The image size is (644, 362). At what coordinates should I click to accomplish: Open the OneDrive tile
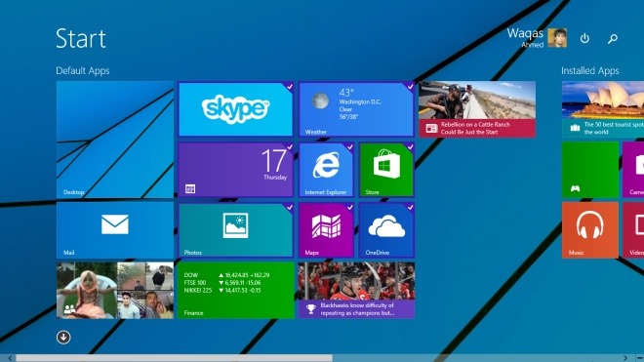tap(386, 230)
